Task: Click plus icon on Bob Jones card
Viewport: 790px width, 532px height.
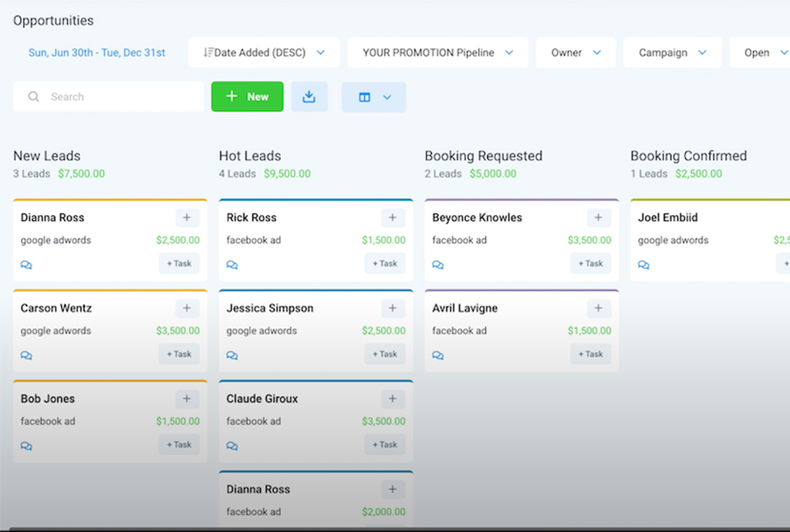Action: coord(187,399)
